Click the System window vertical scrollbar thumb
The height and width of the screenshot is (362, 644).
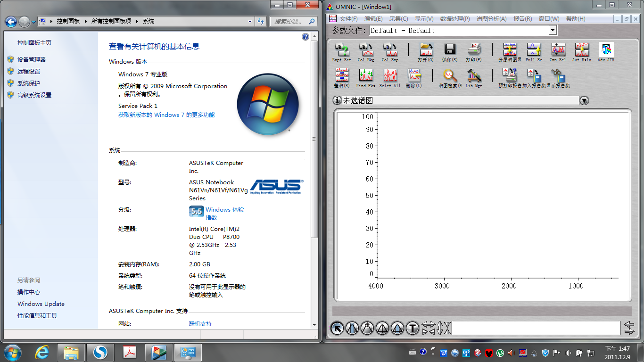click(x=314, y=139)
